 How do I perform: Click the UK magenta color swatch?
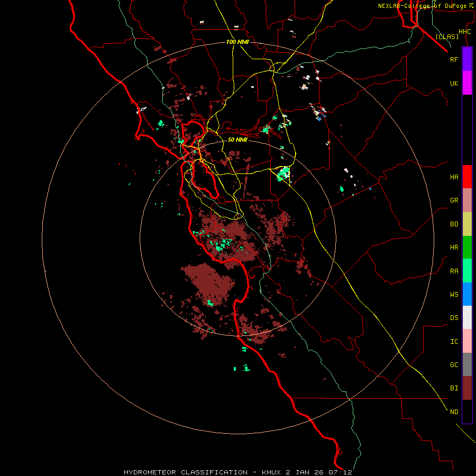[467, 83]
